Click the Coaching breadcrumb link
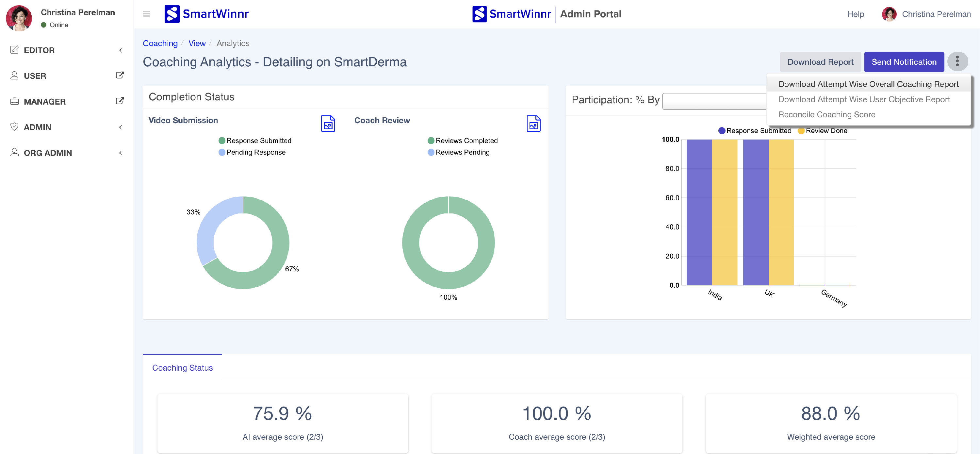This screenshot has height=454, width=980. [160, 43]
